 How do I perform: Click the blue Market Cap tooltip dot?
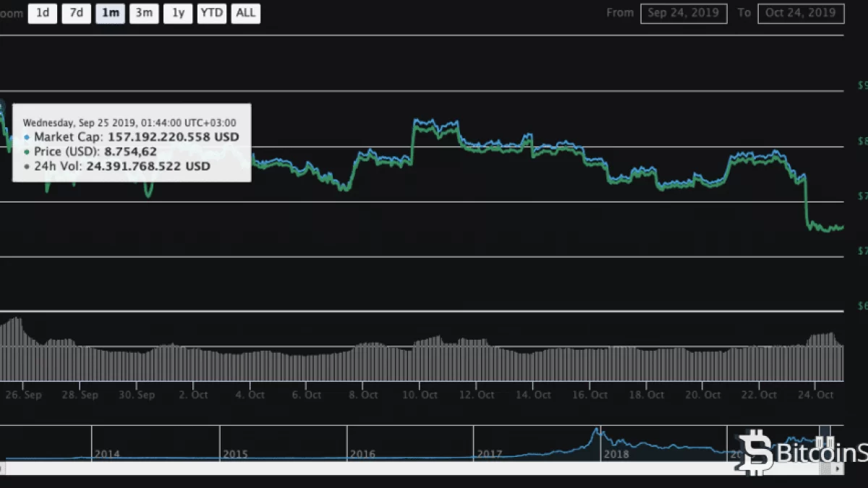(27, 137)
